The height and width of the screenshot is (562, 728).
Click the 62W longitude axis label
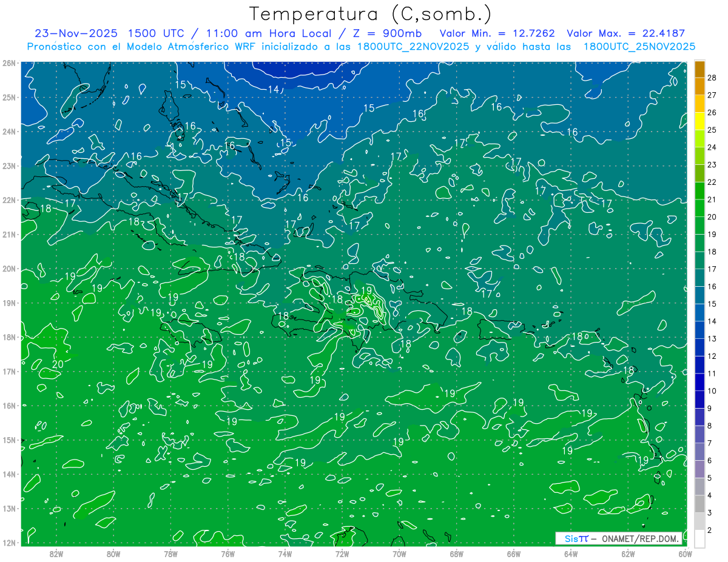[x=628, y=554]
